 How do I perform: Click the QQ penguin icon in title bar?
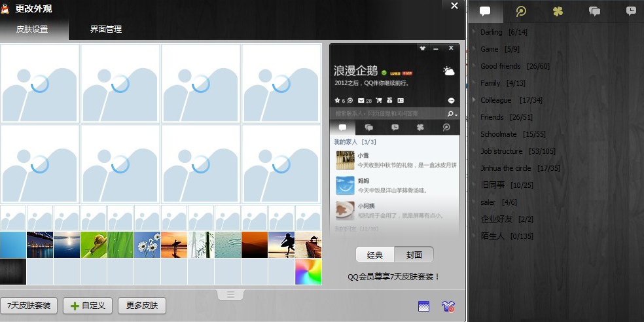click(x=5, y=9)
